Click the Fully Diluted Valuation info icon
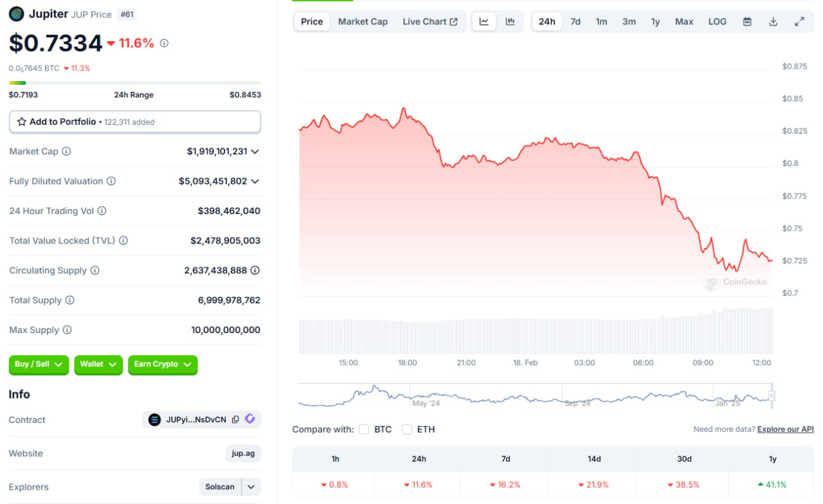The width and height of the screenshot is (823, 504). [x=111, y=181]
